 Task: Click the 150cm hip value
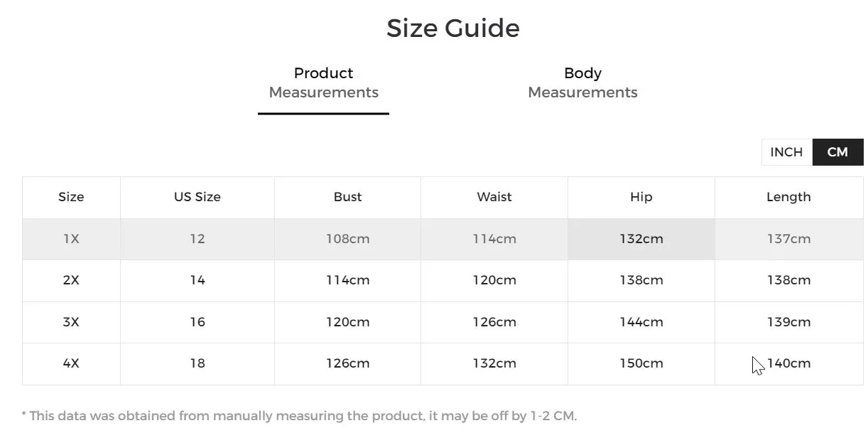pos(641,363)
